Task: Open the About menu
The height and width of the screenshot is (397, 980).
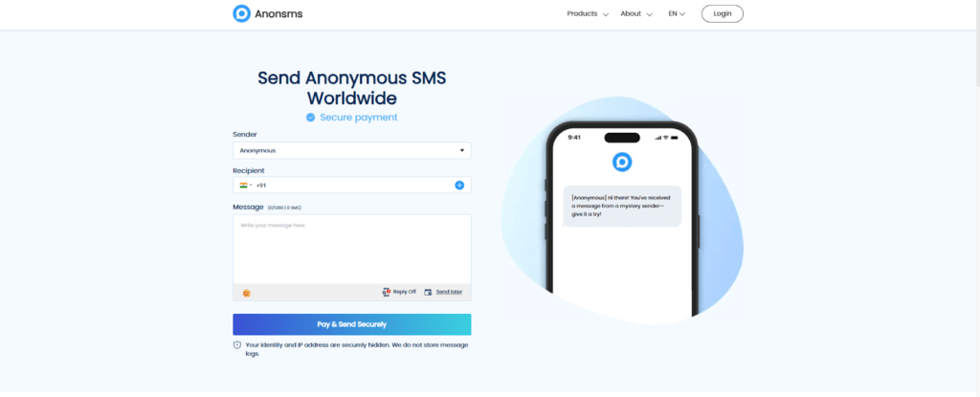Action: [636, 13]
